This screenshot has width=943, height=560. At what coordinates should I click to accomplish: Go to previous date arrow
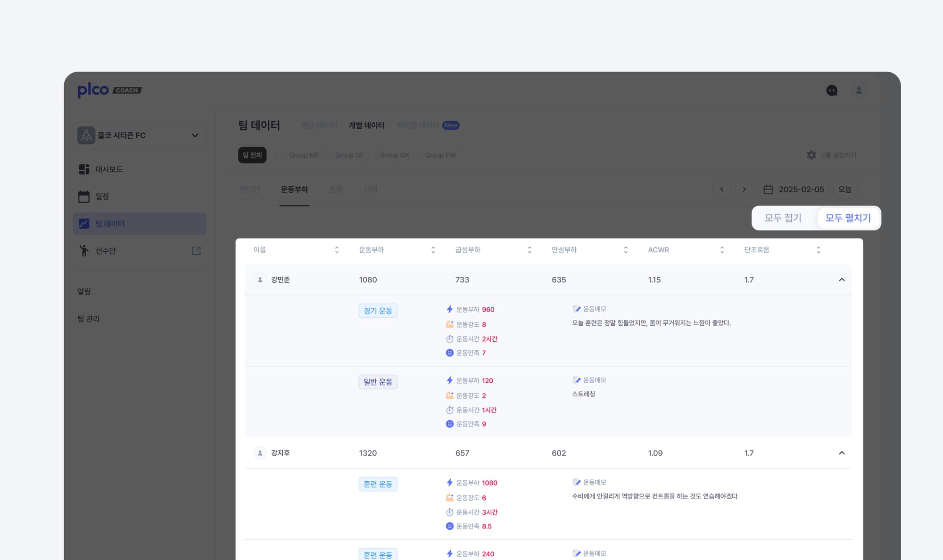coord(721,189)
